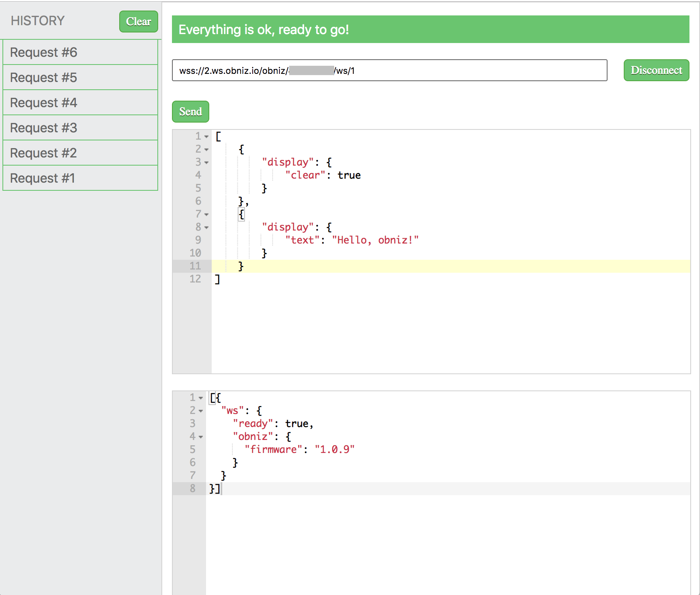The image size is (700, 595).
Task: Open Request #6 from history
Action: point(80,52)
